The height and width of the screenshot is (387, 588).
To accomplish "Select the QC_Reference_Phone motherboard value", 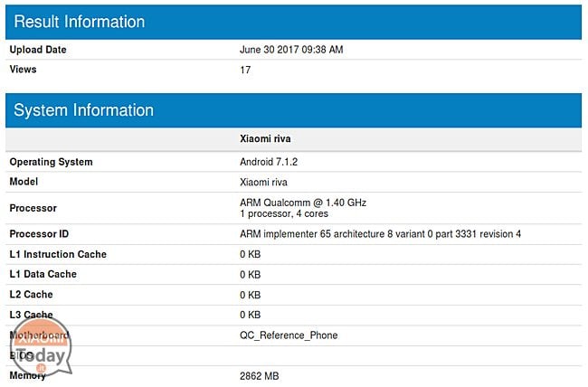I will pos(289,335).
